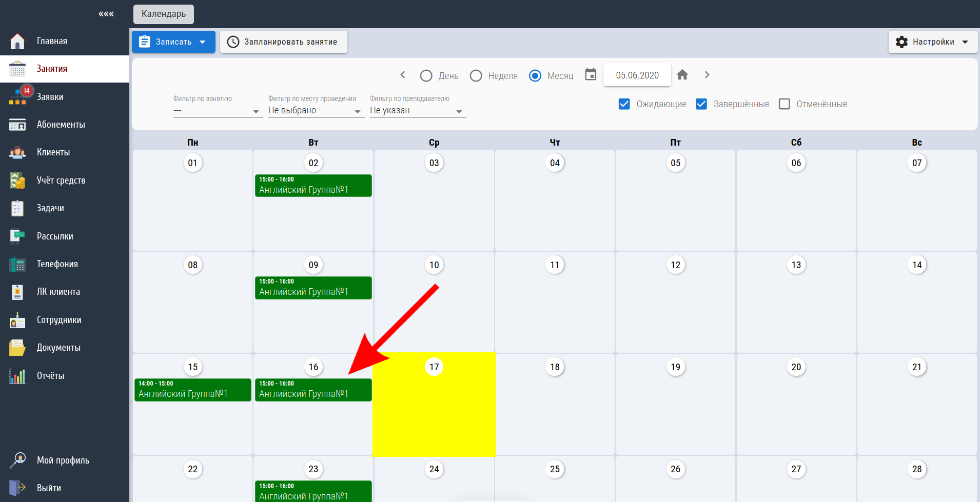Select the Месяц view radio button
The width and height of the screenshot is (980, 502).
[x=535, y=76]
